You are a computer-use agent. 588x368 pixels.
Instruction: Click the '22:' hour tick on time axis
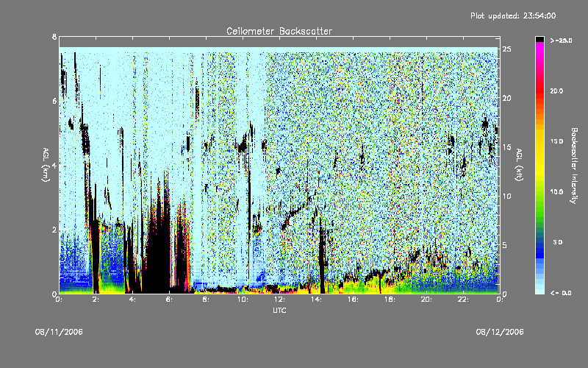coord(463,300)
